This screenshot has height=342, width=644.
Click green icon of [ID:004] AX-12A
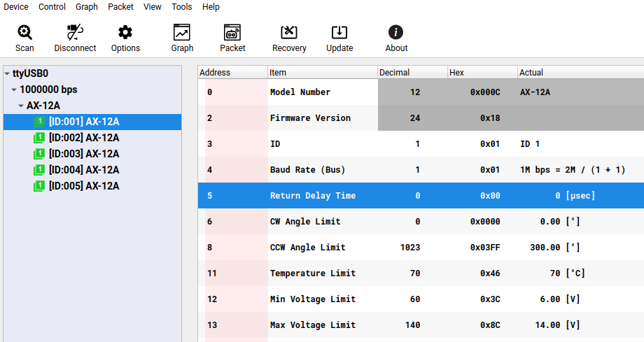(39, 169)
